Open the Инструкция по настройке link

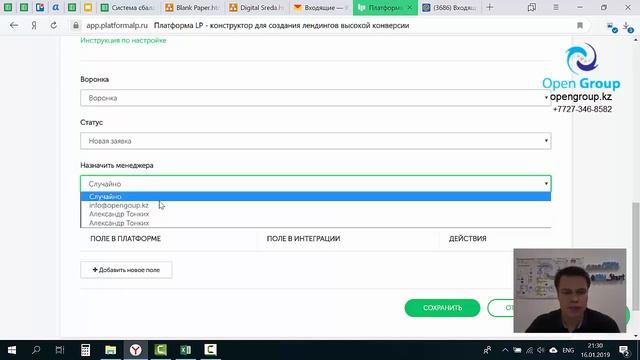(123, 40)
